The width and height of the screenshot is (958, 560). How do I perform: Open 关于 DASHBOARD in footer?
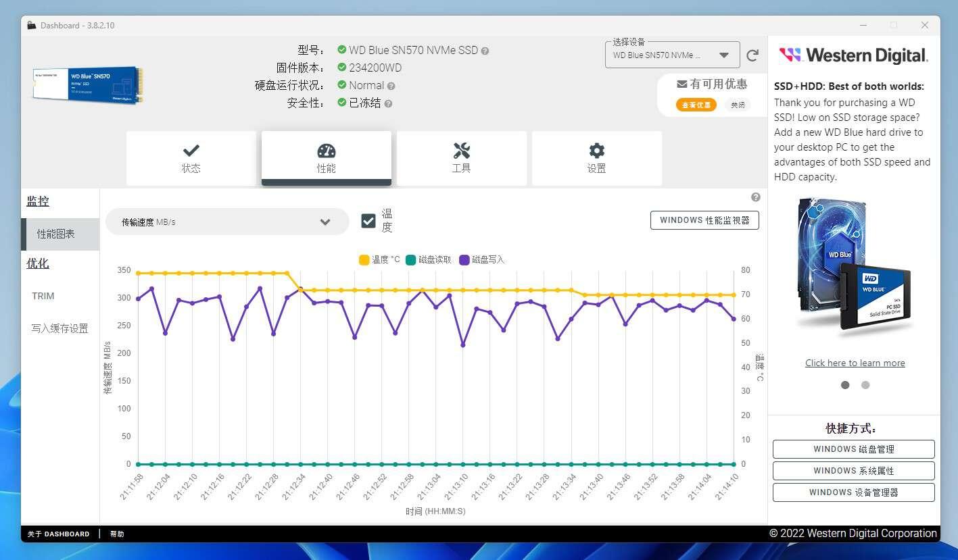(58, 534)
